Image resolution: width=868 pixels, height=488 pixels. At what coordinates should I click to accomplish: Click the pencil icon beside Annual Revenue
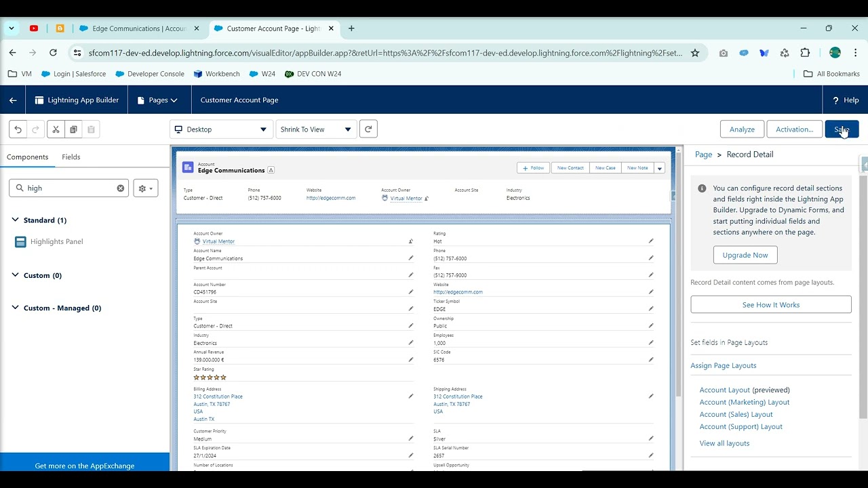click(x=411, y=359)
